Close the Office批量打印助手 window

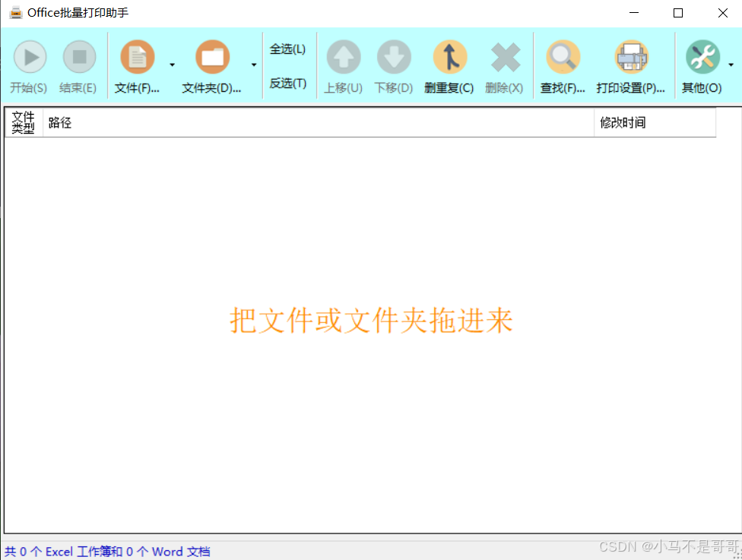pyautogui.click(x=722, y=13)
